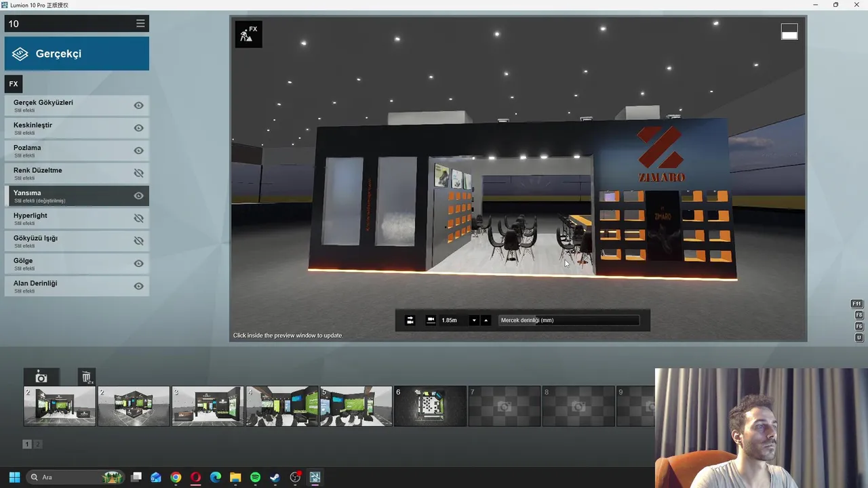The height and width of the screenshot is (488, 868).
Task: Open OBS Studio from the taskbar
Action: pos(295,477)
